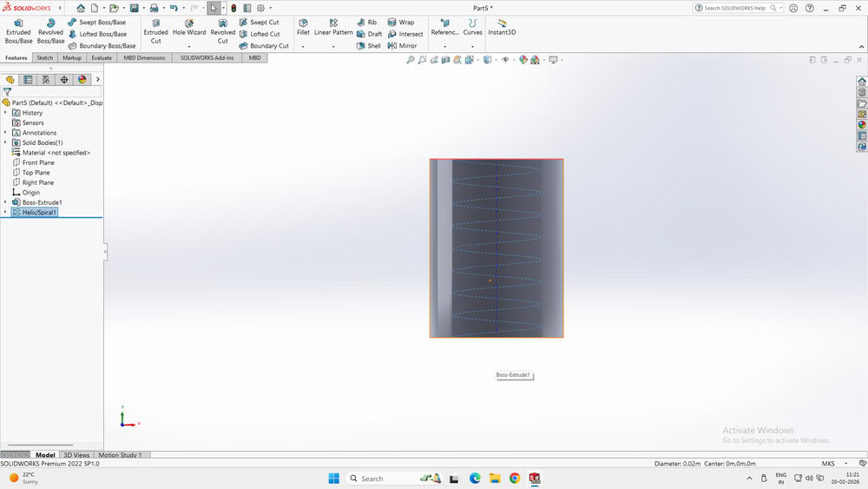Image resolution: width=868 pixels, height=489 pixels.
Task: Switch to the Evaluate tab
Action: 102,57
